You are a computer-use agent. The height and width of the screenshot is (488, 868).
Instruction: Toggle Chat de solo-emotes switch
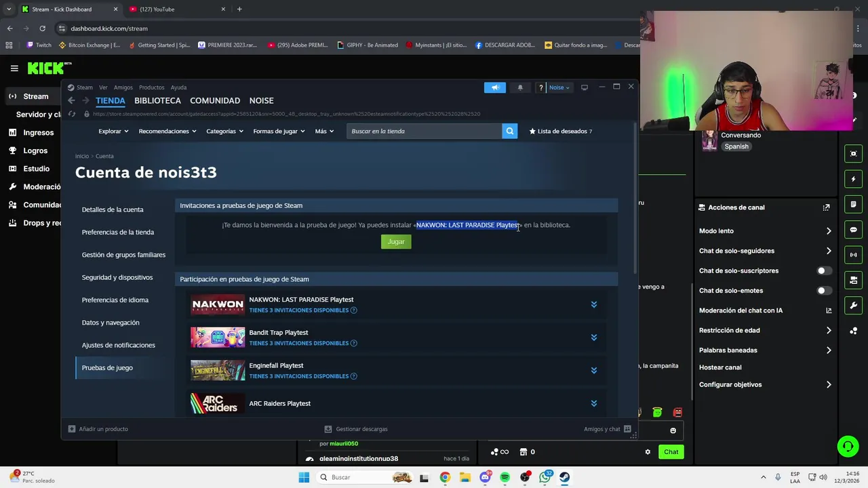[824, 291]
